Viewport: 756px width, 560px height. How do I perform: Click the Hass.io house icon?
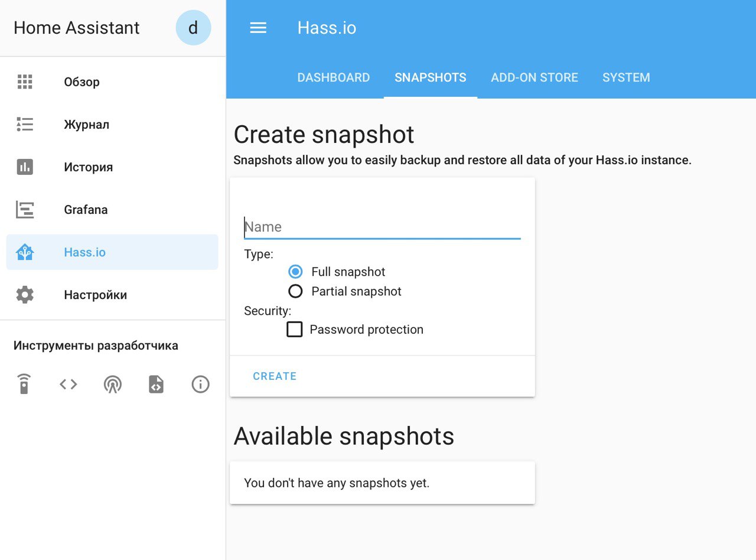25,252
